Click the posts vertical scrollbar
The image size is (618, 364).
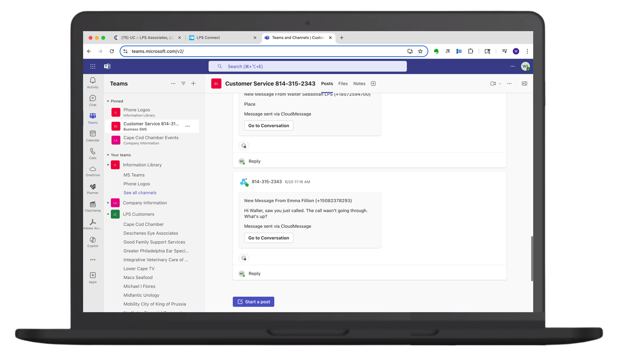pos(531,259)
